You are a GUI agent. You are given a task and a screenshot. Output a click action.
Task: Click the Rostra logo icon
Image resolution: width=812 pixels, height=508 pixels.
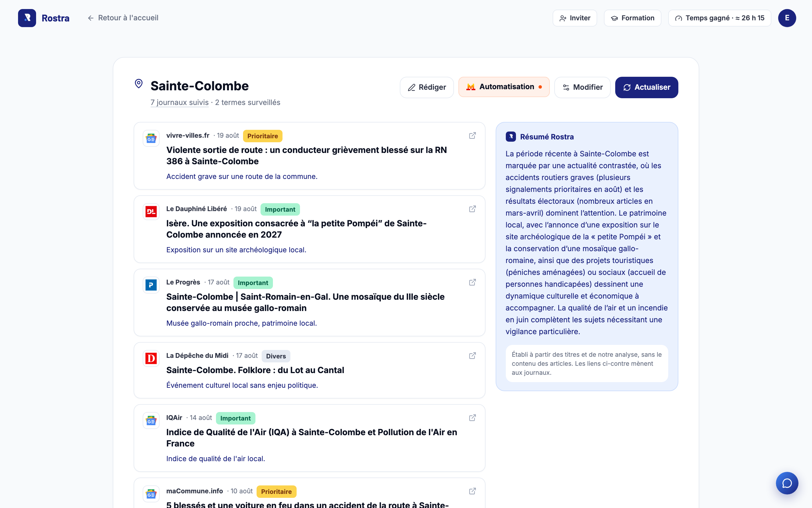(27, 18)
